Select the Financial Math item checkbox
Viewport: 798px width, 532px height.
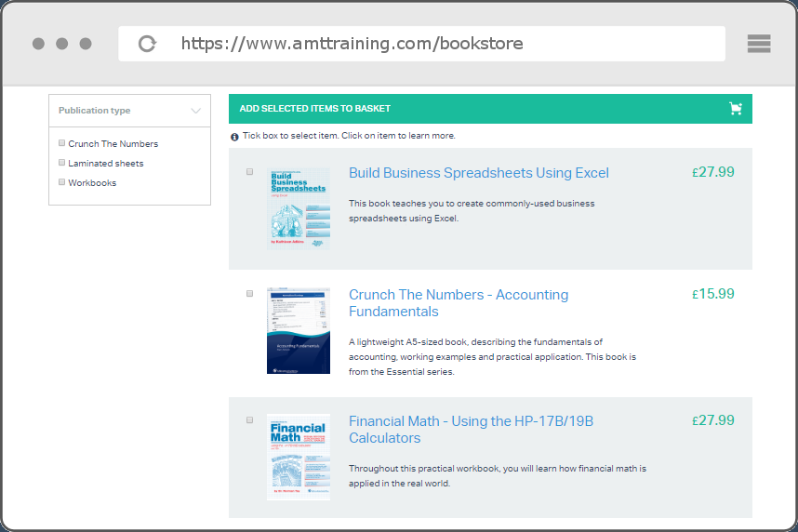pos(249,420)
